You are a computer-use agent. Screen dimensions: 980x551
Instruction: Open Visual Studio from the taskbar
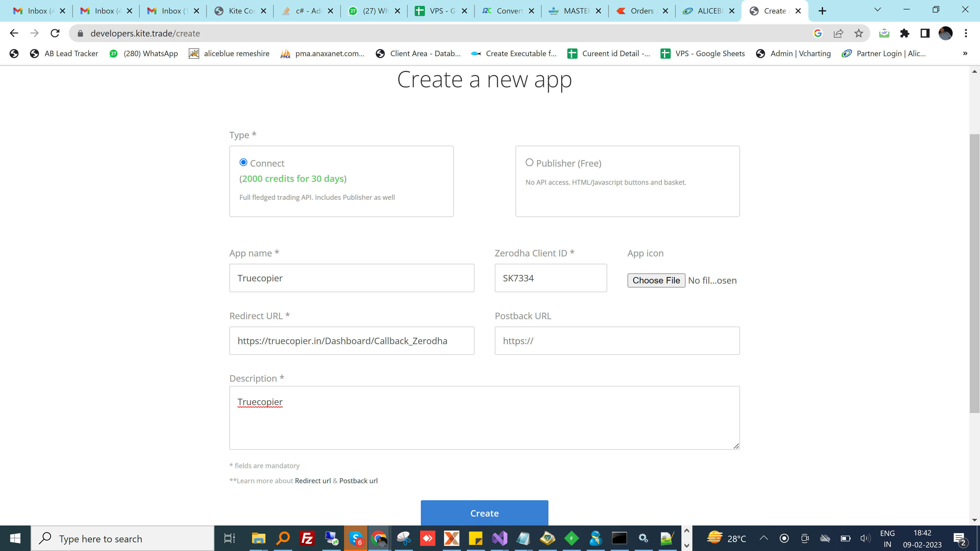pos(499,539)
